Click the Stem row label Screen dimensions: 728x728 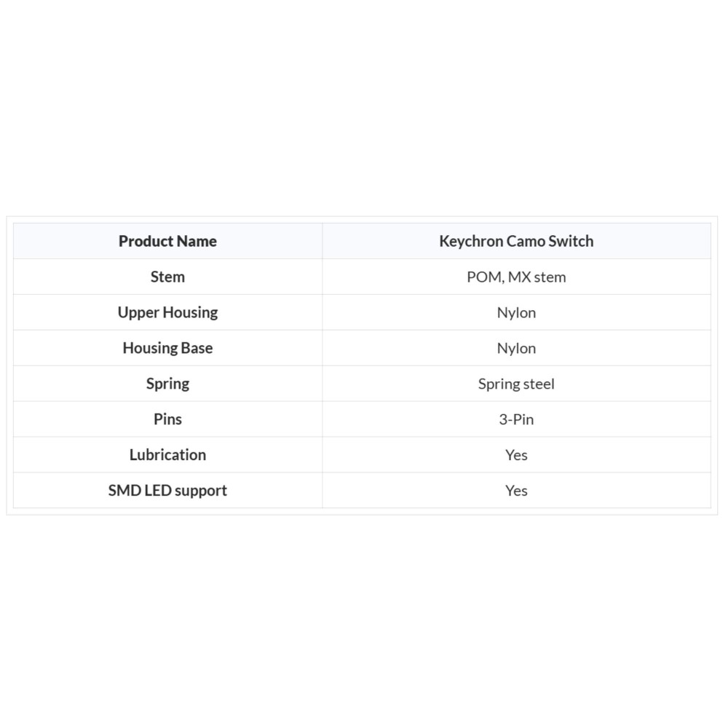click(167, 277)
